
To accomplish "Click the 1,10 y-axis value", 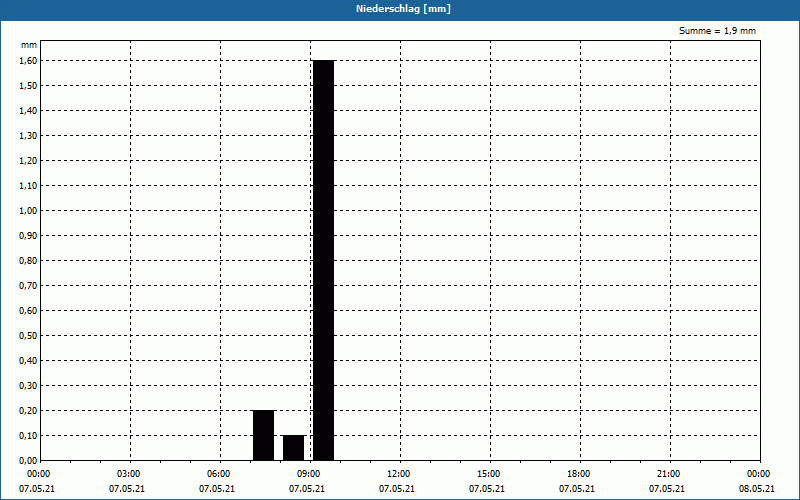I will (x=28, y=186).
